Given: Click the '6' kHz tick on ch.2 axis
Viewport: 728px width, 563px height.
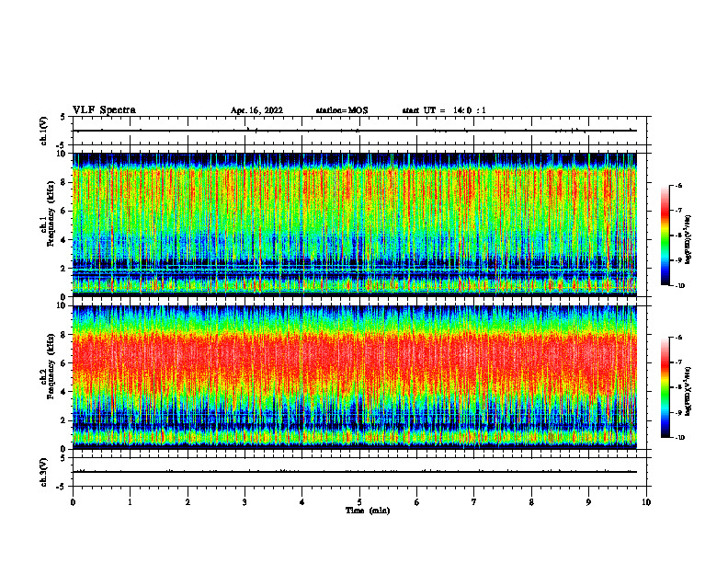Looking at the screenshot, I should tap(64, 363).
